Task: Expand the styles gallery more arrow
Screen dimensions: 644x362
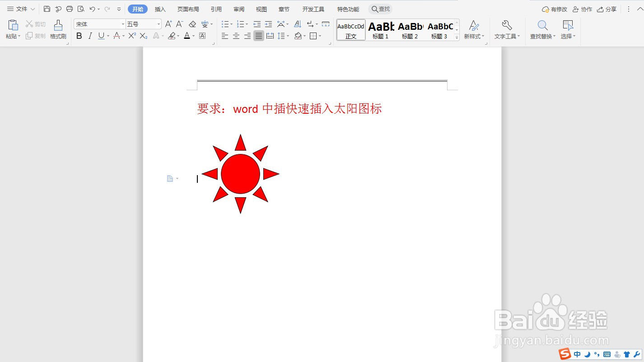Action: [x=457, y=38]
